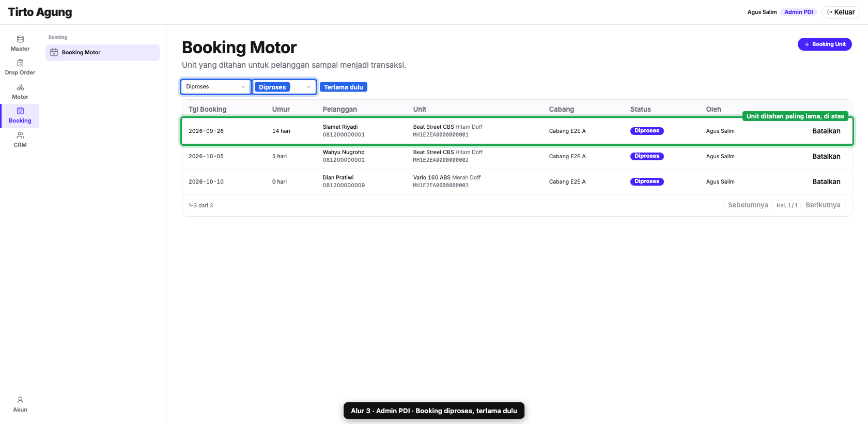Click the '14 hari' age cell
The width and height of the screenshot is (868, 424).
(x=281, y=131)
